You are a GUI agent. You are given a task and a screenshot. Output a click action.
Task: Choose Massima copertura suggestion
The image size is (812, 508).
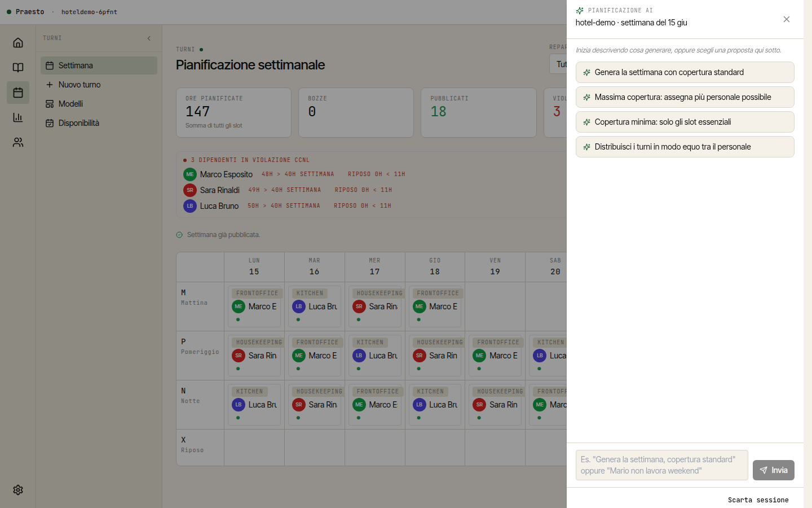click(685, 97)
